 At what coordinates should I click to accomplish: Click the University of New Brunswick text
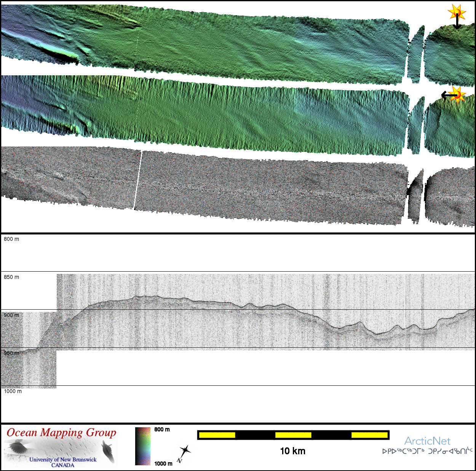tap(63, 460)
